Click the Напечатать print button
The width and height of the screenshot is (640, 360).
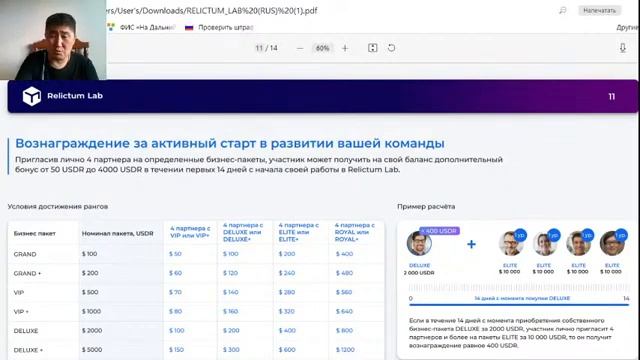coord(599,10)
